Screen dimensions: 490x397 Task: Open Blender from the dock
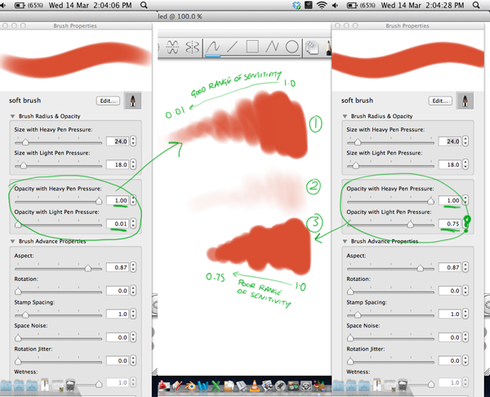click(190, 386)
